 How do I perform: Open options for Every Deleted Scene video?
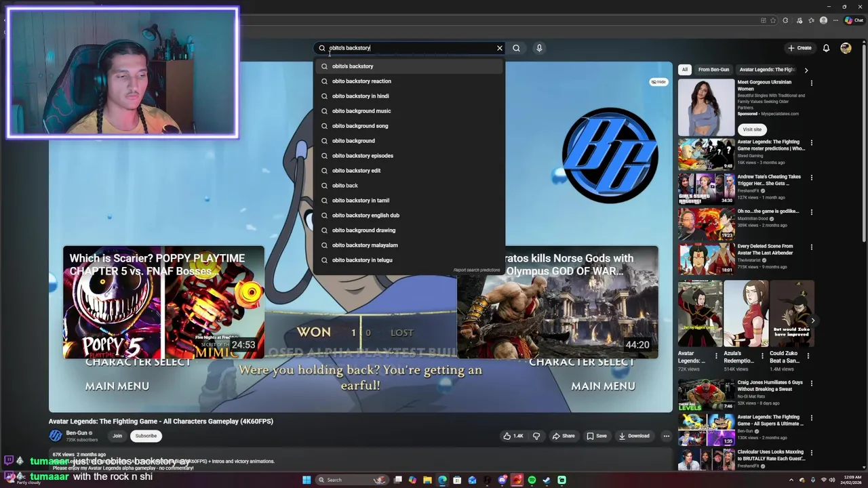tap(811, 247)
